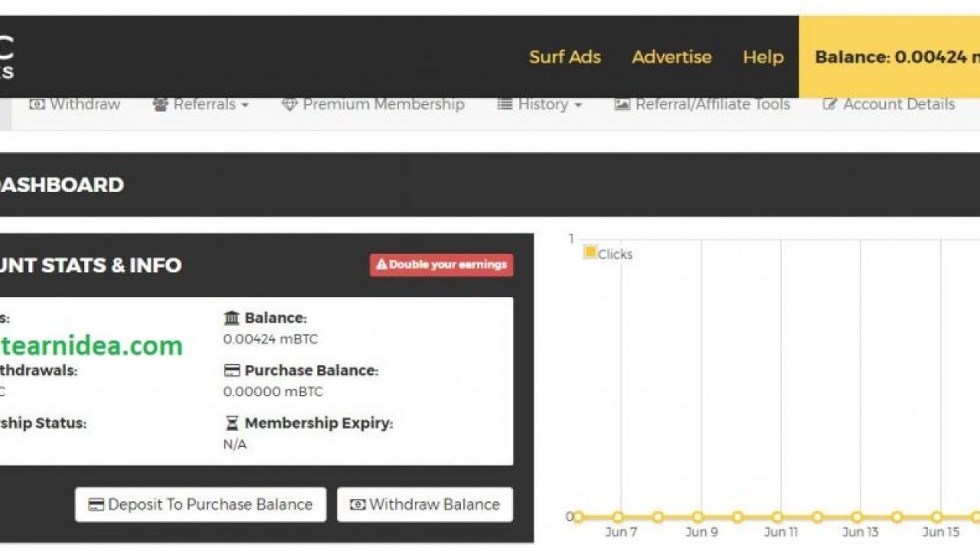The width and height of the screenshot is (980, 551).
Task: Click the Referral/Affiliate Tools image icon
Action: (622, 105)
